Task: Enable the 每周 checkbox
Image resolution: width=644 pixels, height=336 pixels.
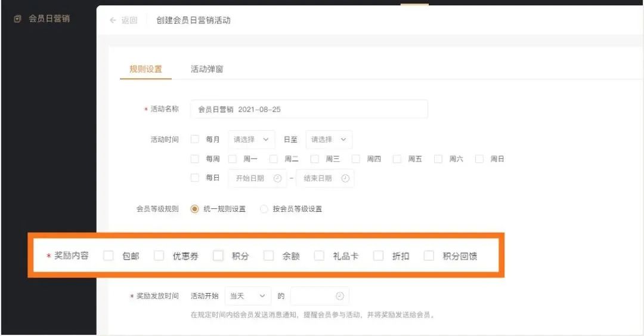Action: (194, 159)
